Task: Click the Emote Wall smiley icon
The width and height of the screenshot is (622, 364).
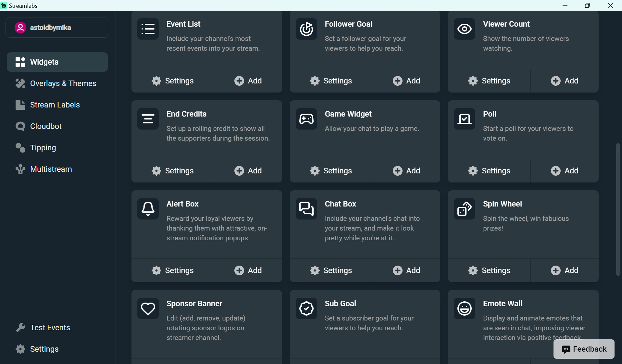Action: coord(464,308)
